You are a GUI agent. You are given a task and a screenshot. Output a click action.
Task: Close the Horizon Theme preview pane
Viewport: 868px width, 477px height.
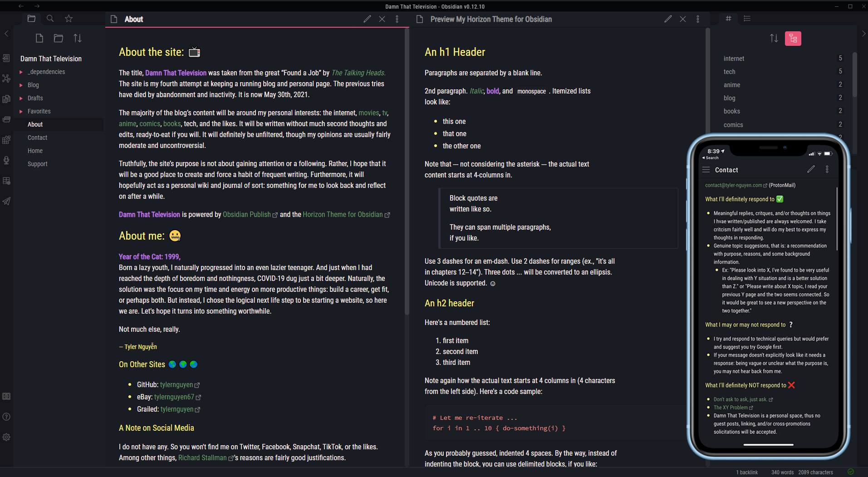pos(683,19)
